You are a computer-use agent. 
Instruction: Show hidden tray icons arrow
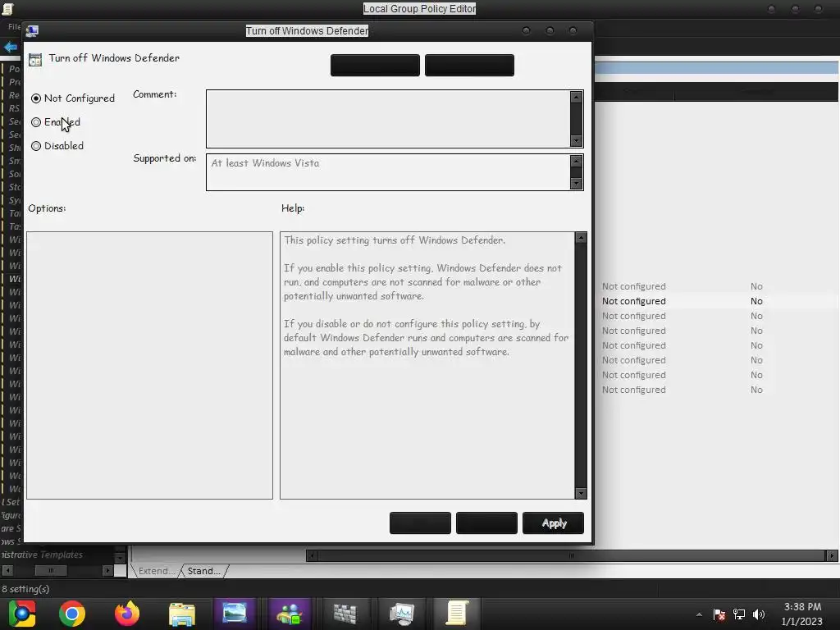(699, 614)
